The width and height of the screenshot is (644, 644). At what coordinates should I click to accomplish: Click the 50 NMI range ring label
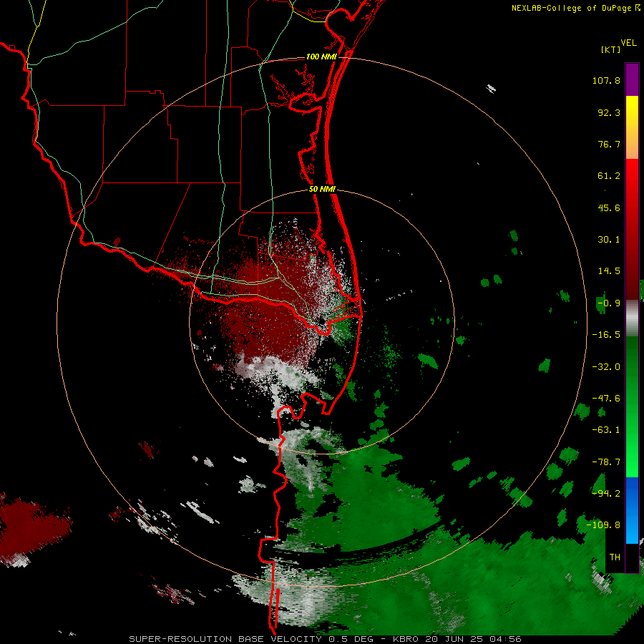[x=322, y=190]
